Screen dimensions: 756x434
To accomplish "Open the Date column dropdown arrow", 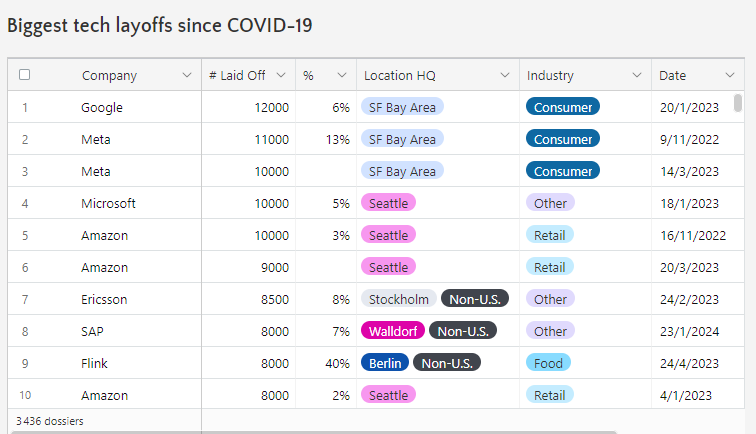I will tap(730, 75).
